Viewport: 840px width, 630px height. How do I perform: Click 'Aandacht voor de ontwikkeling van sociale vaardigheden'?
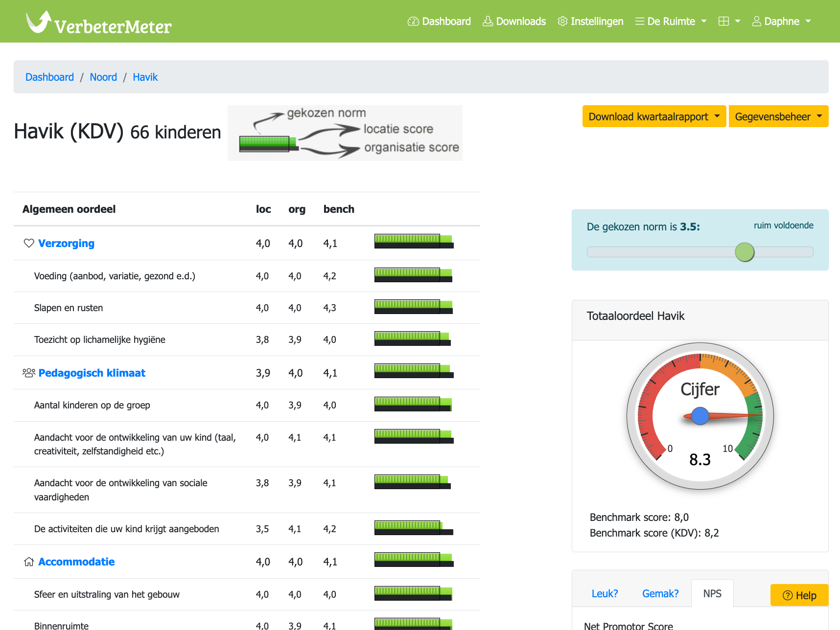click(x=121, y=490)
